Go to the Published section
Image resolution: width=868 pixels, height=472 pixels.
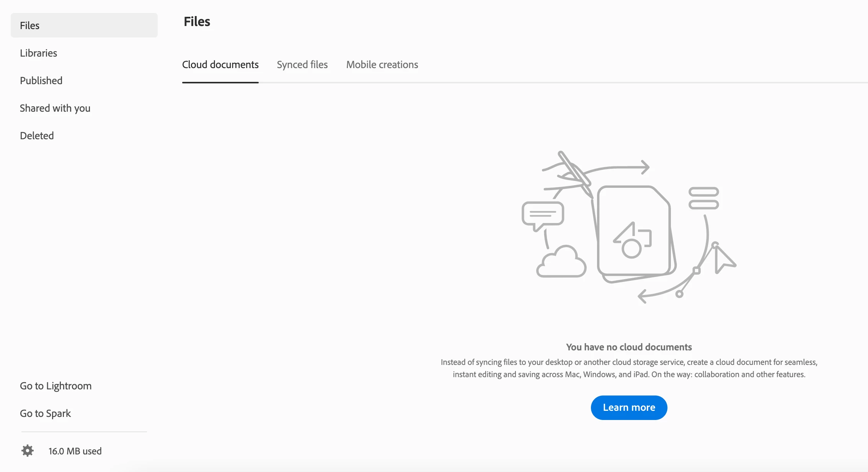point(41,81)
